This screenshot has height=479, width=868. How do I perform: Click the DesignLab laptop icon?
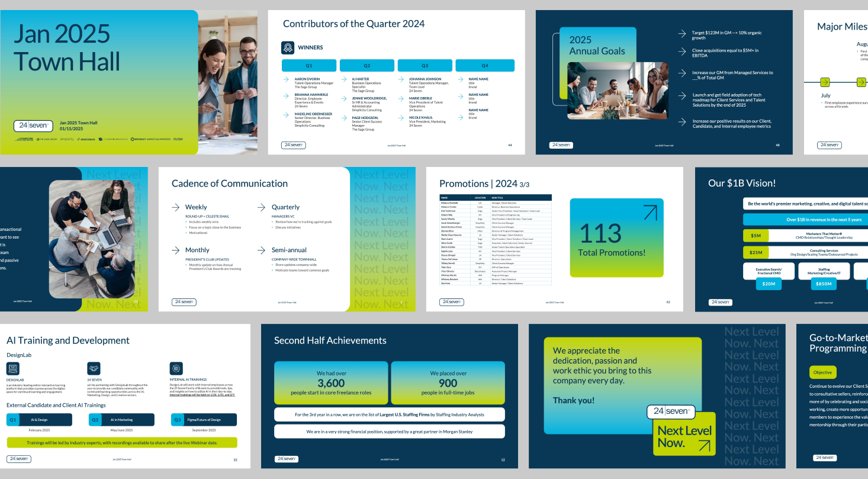tap(13, 369)
